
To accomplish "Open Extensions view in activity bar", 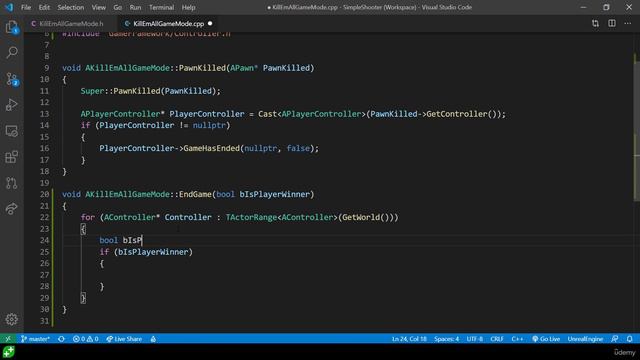I will click(11, 157).
